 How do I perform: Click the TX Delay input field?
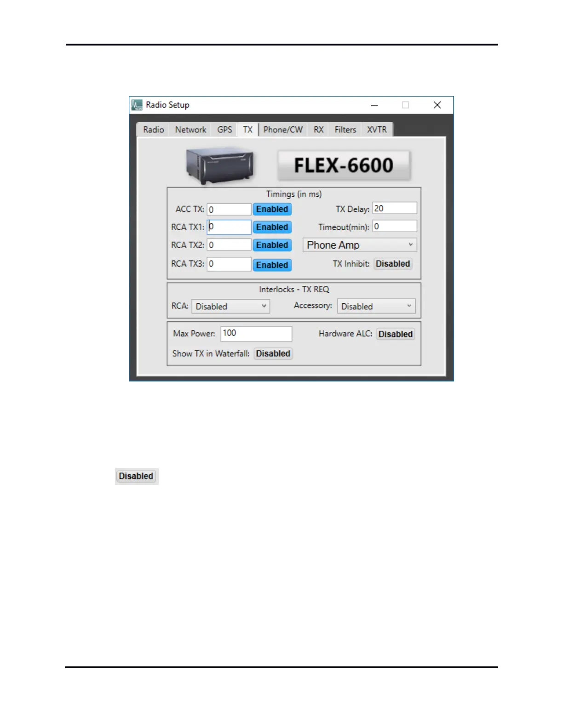pyautogui.click(x=395, y=208)
